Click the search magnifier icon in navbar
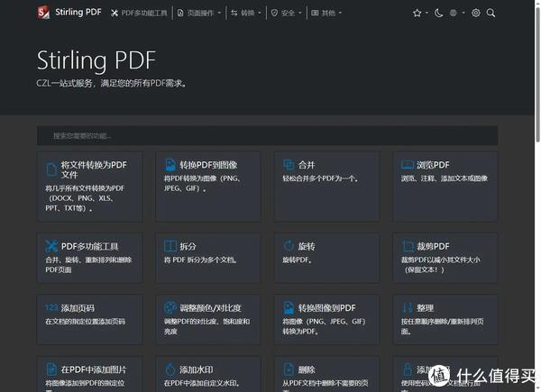This screenshot has width=541, height=392. pyautogui.click(x=491, y=14)
